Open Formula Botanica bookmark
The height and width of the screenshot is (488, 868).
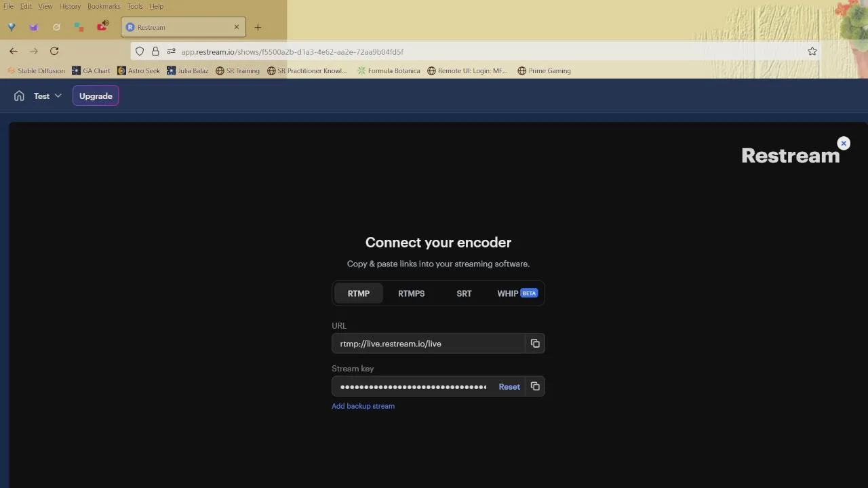389,70
